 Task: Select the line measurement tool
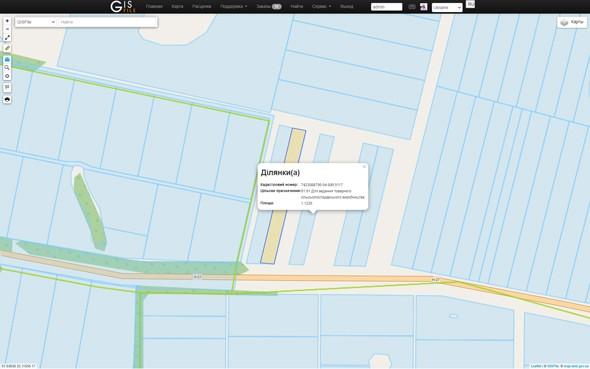coord(7,38)
